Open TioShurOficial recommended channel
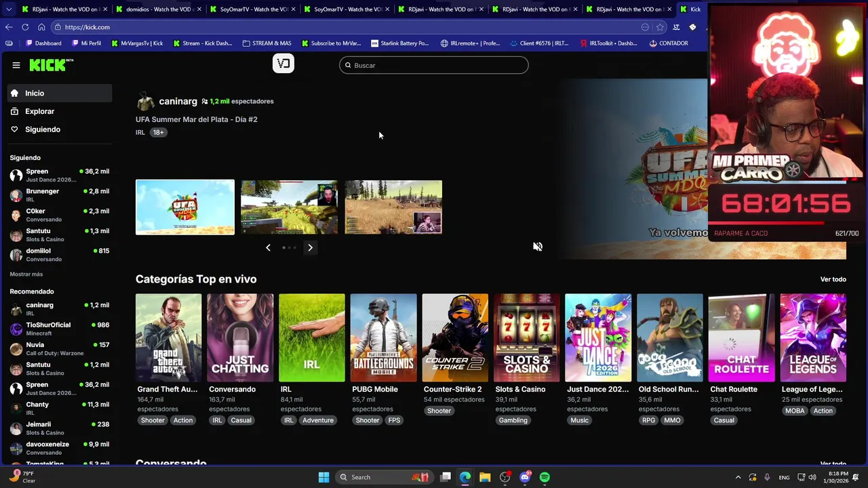Viewport: 868px width, 488px height. pyautogui.click(x=60, y=329)
